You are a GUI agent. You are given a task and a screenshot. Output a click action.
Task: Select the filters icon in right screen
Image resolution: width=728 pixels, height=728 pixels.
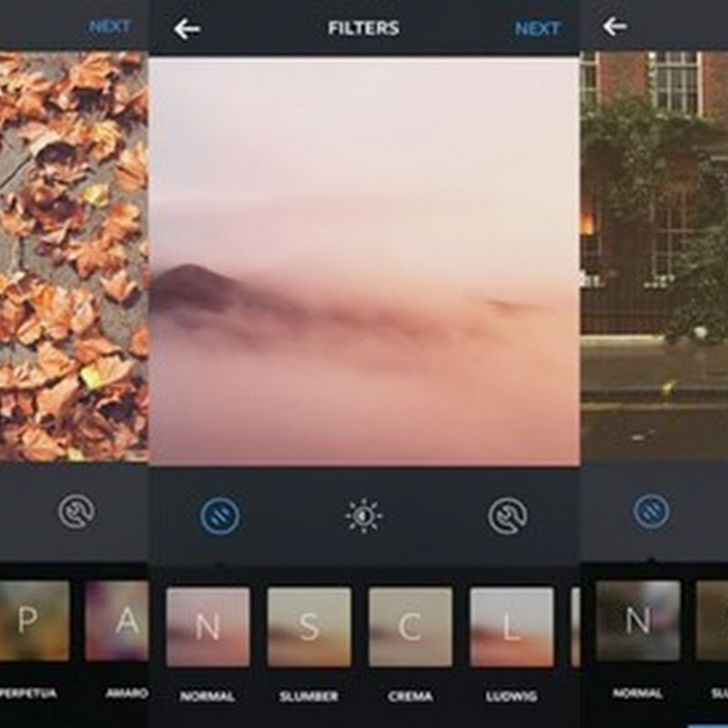(x=652, y=511)
